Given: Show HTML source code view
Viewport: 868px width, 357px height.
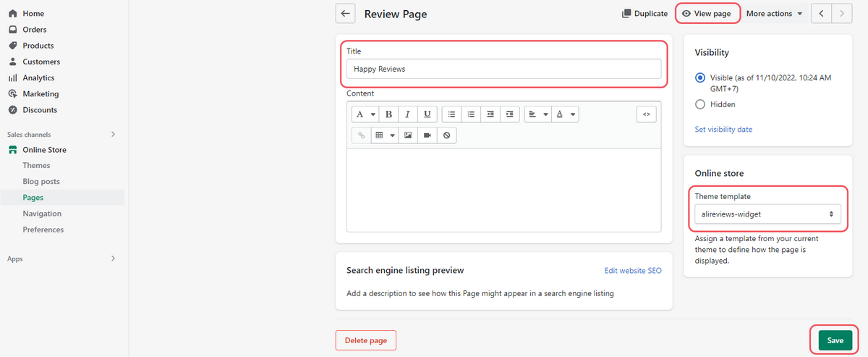Looking at the screenshot, I should 646,114.
